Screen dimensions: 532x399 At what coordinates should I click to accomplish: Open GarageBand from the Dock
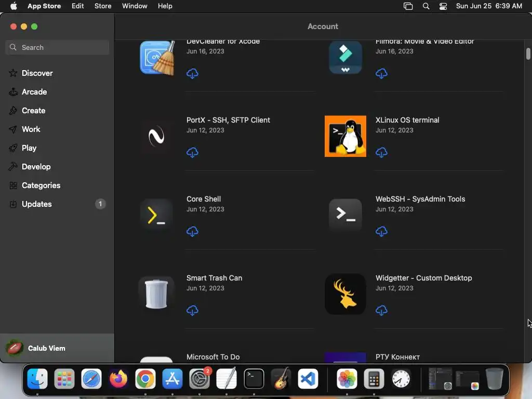281,379
